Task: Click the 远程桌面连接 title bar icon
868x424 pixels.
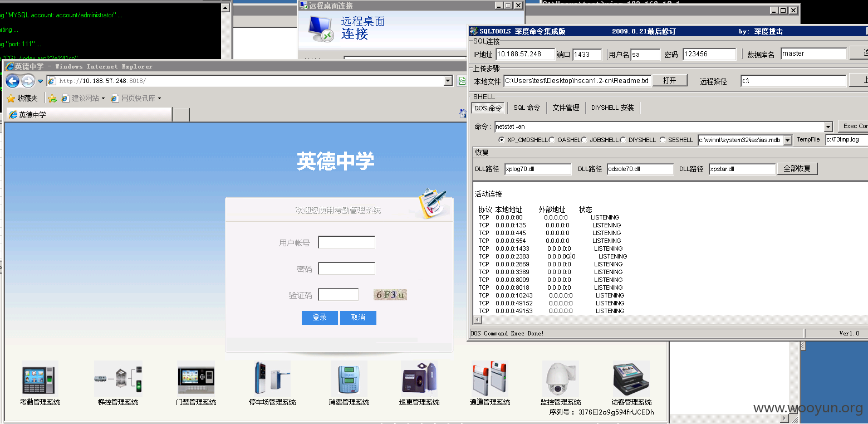Action: click(304, 5)
